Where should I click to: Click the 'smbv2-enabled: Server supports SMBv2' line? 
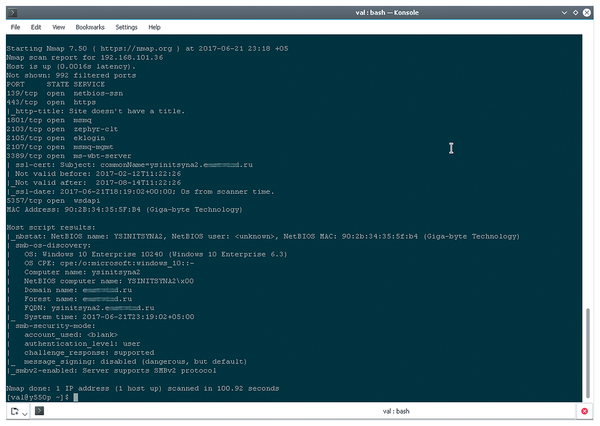[x=116, y=371]
